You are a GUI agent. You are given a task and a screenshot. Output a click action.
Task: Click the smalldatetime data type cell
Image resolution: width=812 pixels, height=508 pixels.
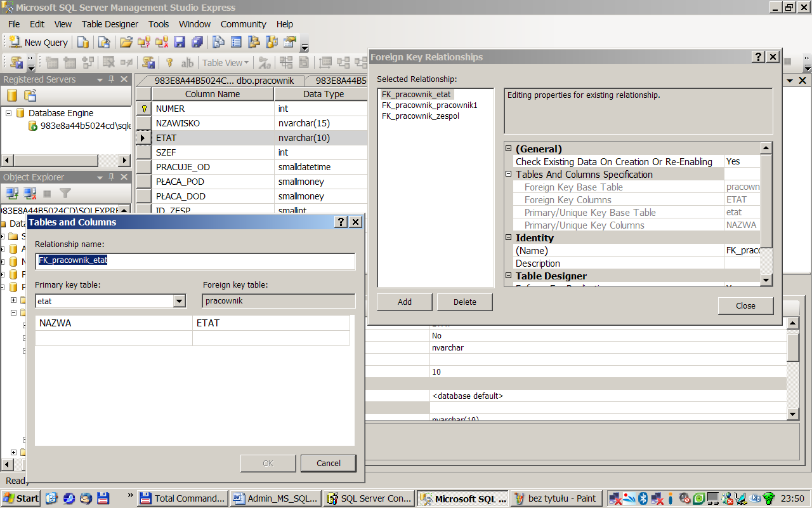tap(321, 167)
